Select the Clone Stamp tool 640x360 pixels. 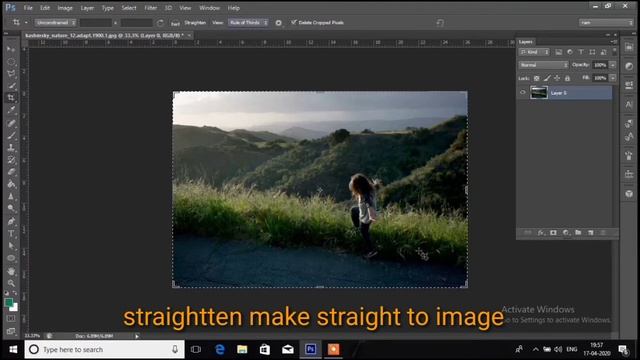(11, 147)
